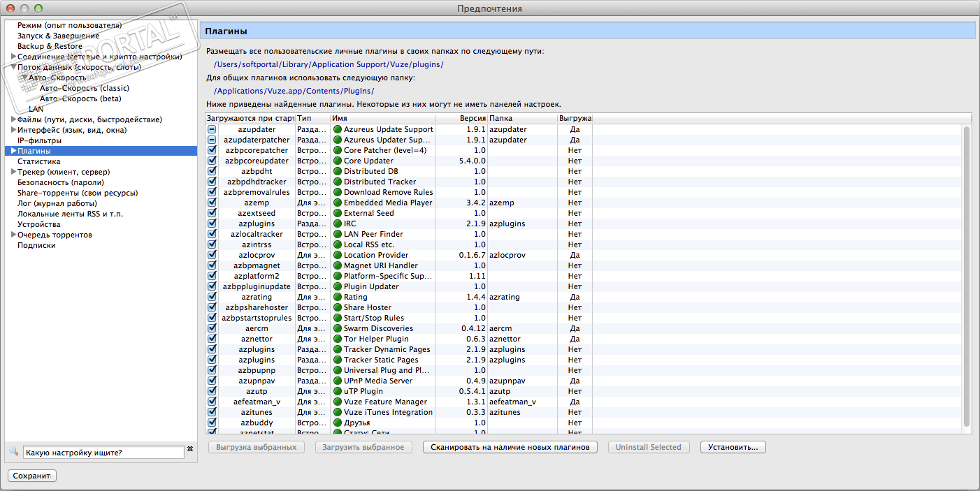980x491 pixels.
Task: Uncheck the azupnpav startup checkbox
Action: [x=212, y=381]
